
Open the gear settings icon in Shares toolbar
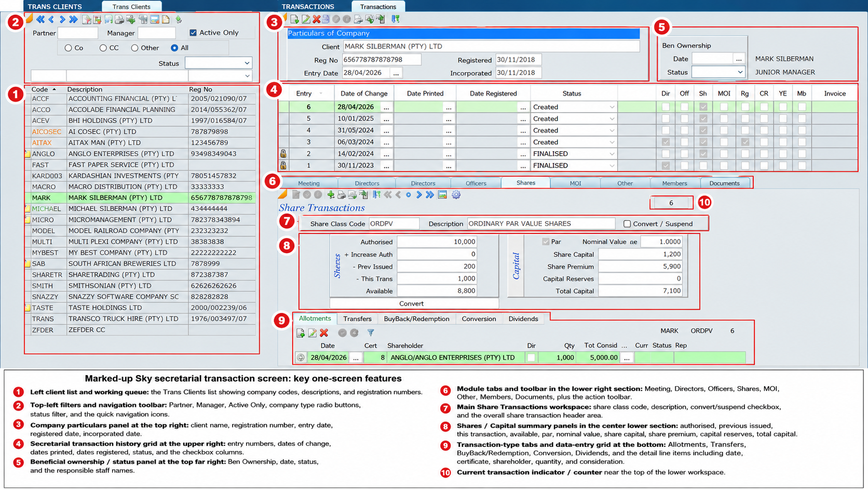[x=456, y=195]
